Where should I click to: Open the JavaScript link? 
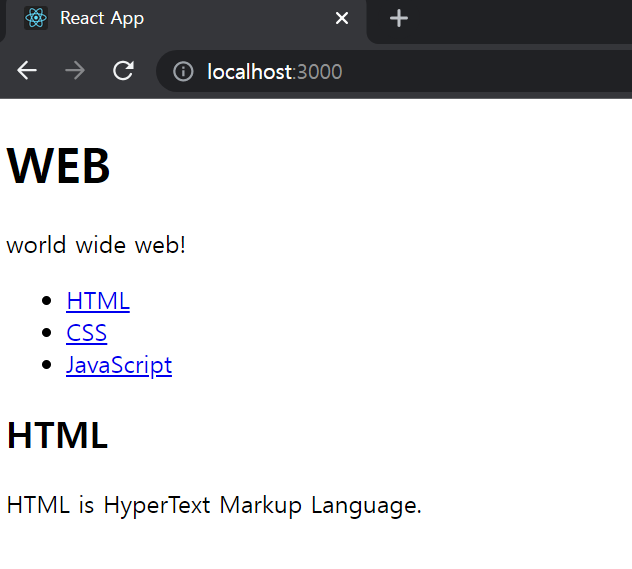tap(119, 365)
